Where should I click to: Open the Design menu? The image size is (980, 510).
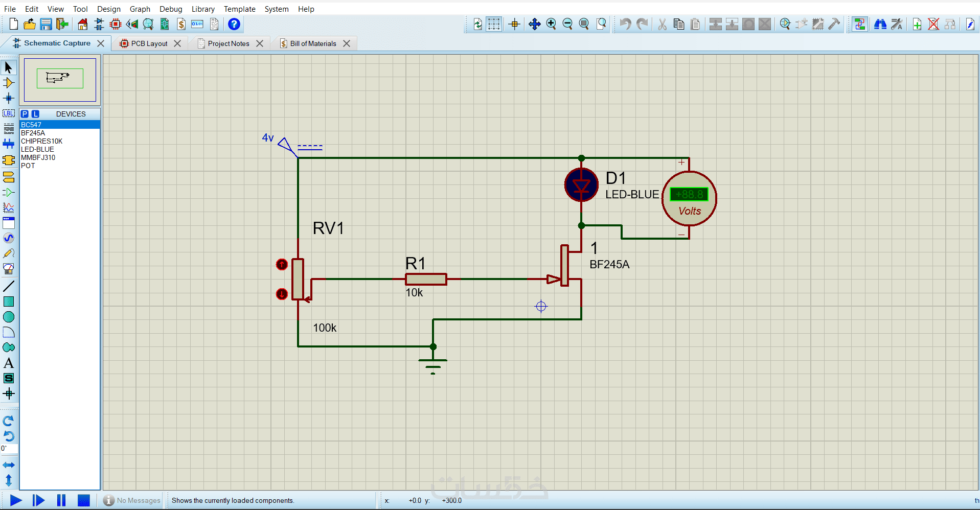[x=109, y=9]
